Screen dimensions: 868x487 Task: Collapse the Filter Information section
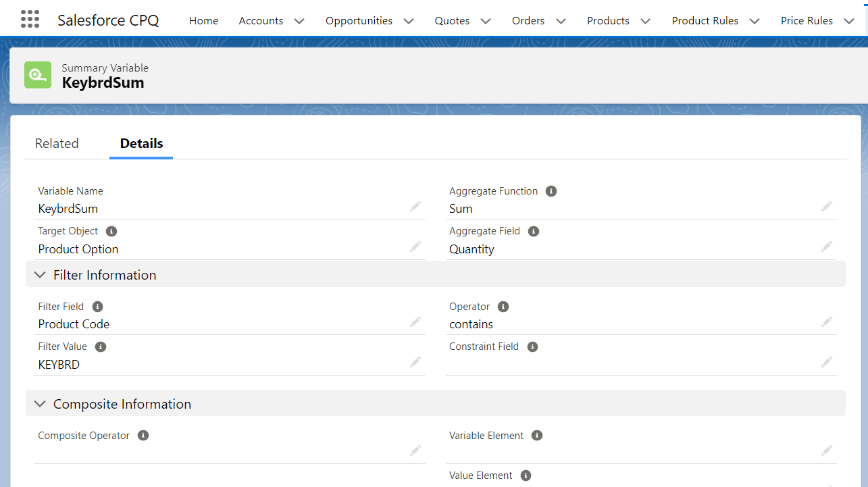pyautogui.click(x=40, y=274)
